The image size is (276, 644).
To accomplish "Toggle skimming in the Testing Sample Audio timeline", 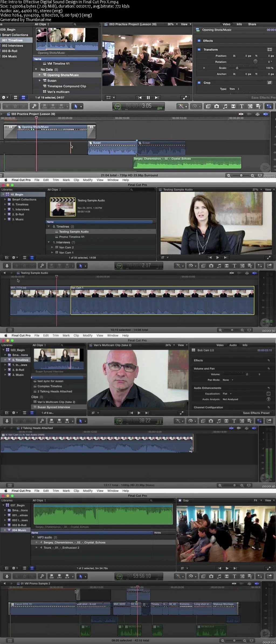I will pyautogui.click(x=232, y=273).
